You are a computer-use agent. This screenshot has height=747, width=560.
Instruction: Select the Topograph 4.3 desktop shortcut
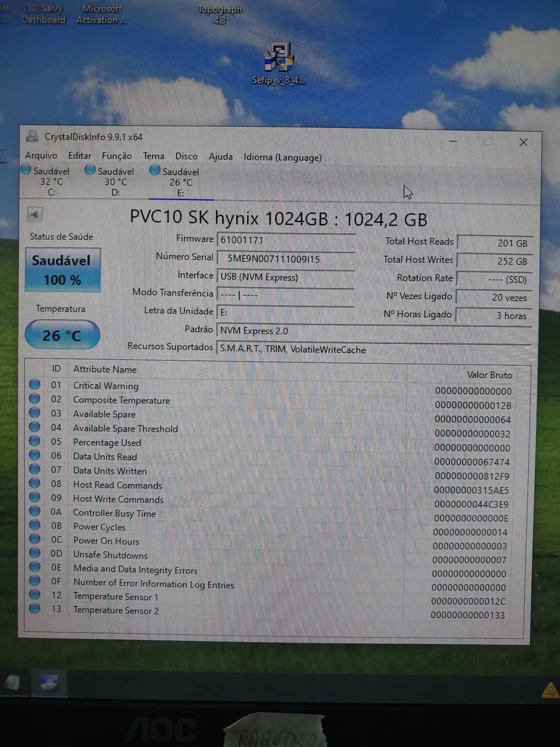[220, 15]
